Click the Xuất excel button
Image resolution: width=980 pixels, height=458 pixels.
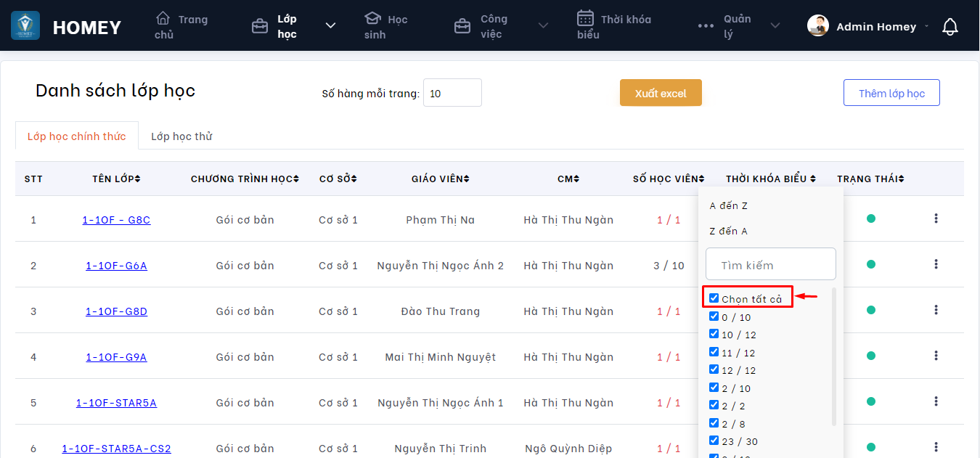(661, 93)
